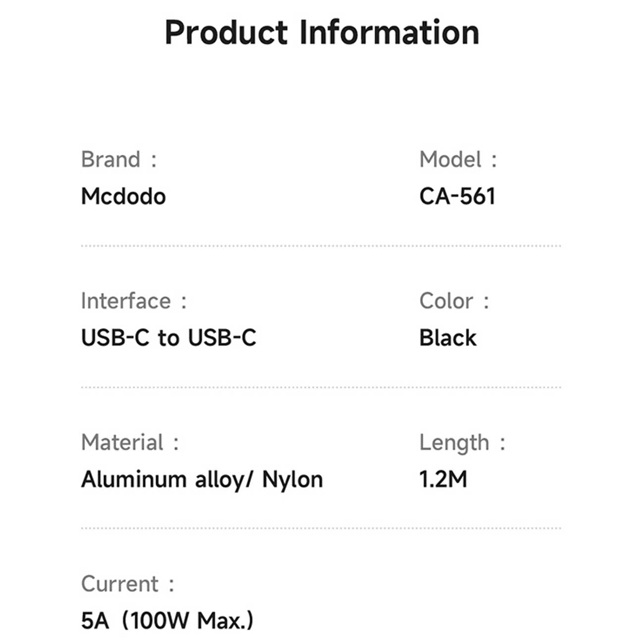
Task: Click the Brand label
Action: click(111, 160)
